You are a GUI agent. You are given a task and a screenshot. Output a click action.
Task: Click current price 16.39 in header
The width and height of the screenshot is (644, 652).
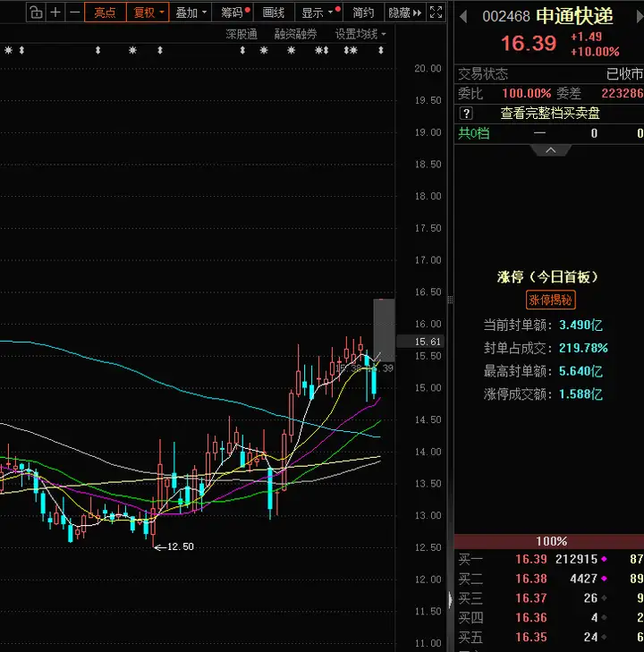[529, 43]
